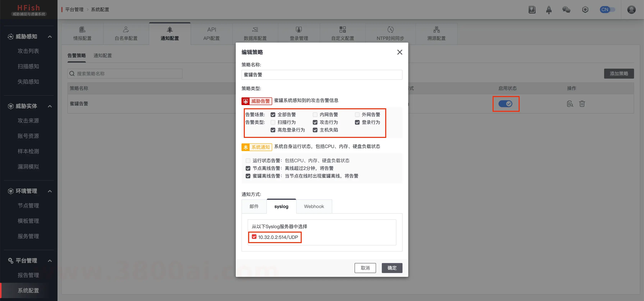This screenshot has width=644, height=301.
Task: Collapse the 威胁感知 sidebar section
Action: 50,37
